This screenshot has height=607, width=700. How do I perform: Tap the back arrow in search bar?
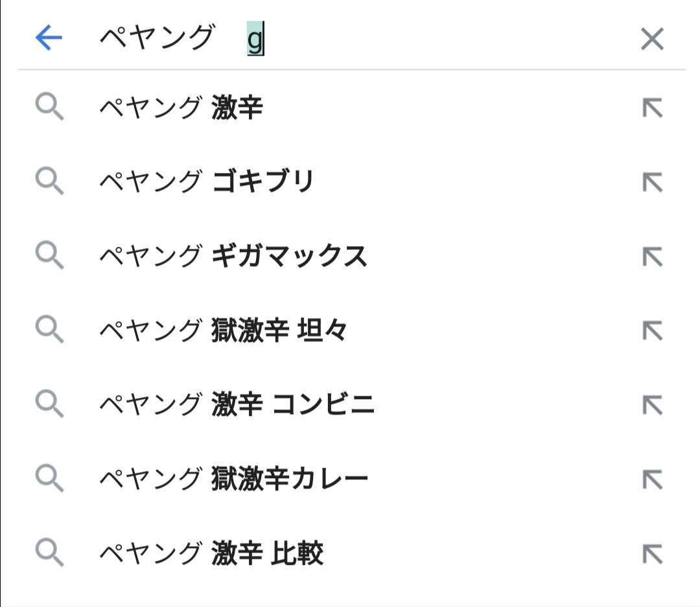(x=49, y=39)
